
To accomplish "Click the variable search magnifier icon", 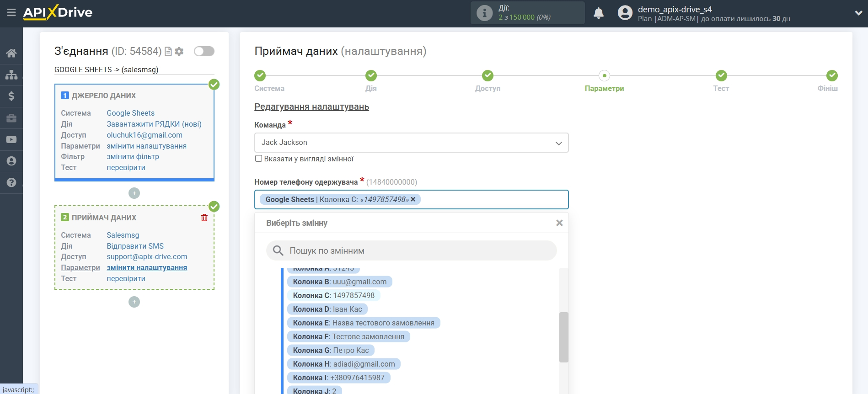I will 278,250.
